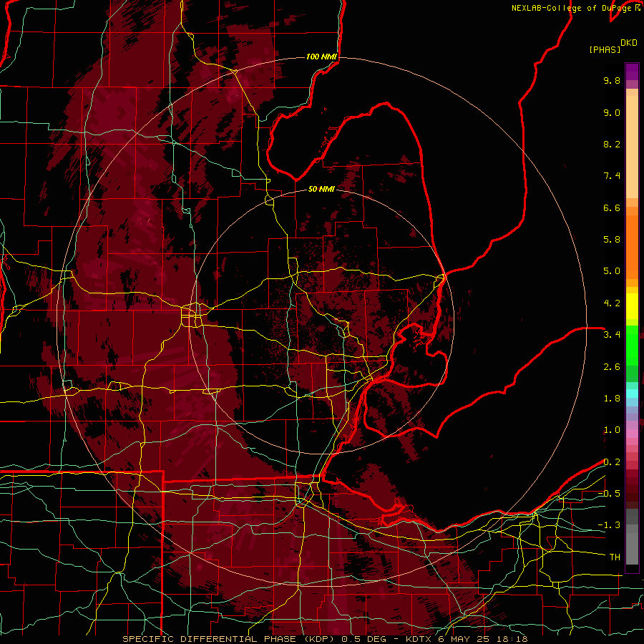This screenshot has height=644, width=644.
Task: Click the 5.0 value on the scale
Action: pos(612,271)
